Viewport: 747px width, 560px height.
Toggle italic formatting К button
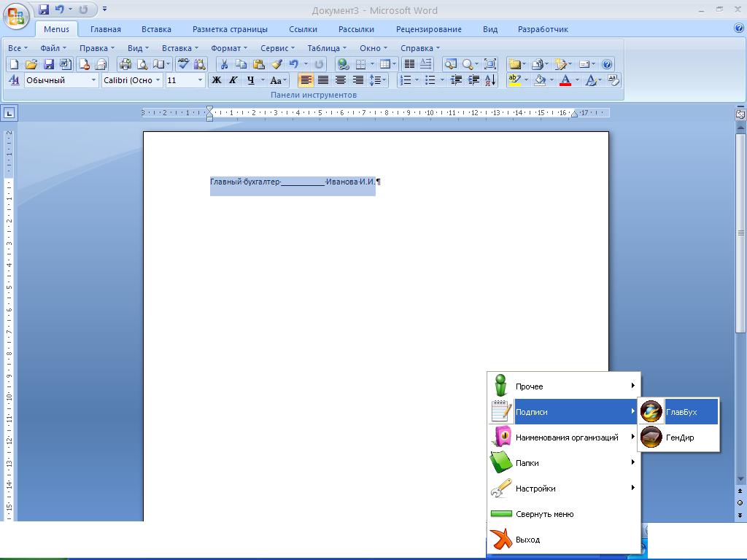point(233,80)
